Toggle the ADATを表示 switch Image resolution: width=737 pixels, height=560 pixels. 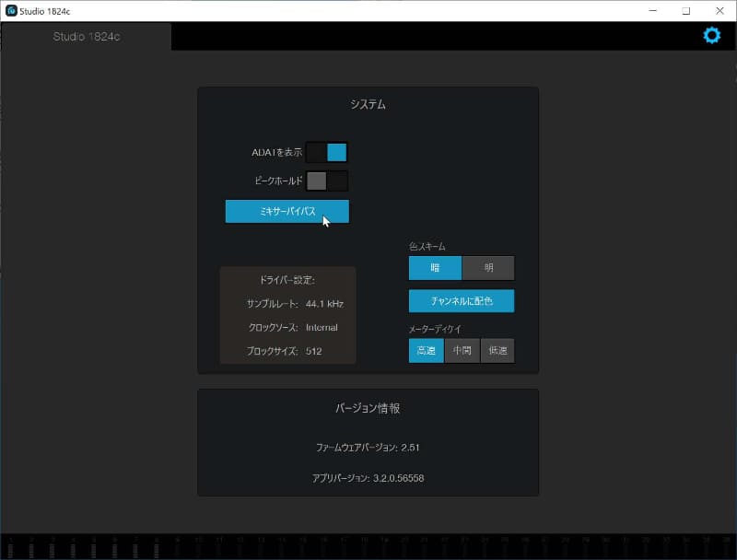(x=327, y=152)
